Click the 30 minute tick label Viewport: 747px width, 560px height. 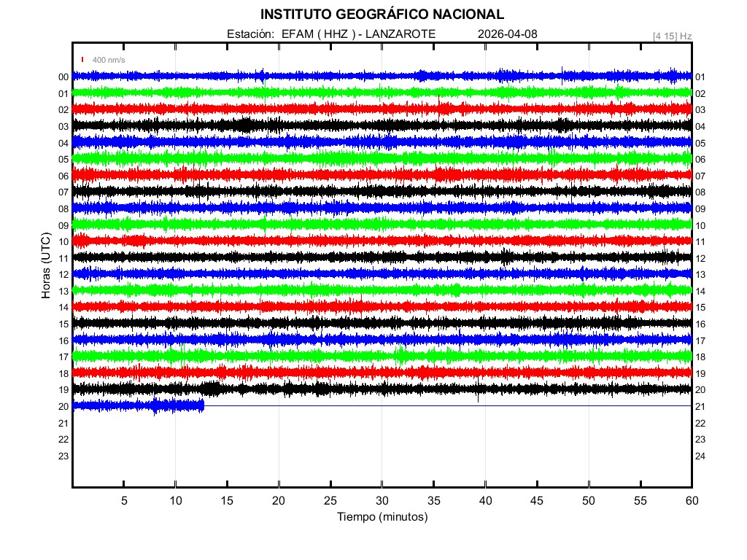(x=382, y=500)
